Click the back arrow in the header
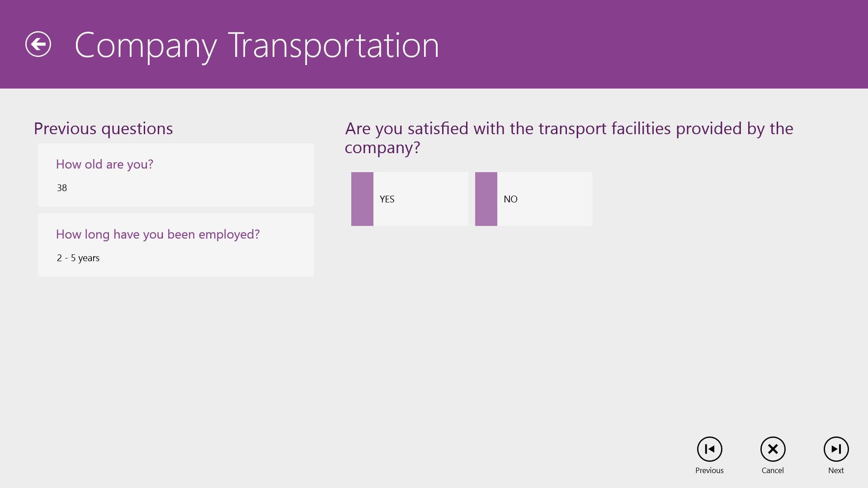The width and height of the screenshot is (868, 488). point(38,44)
